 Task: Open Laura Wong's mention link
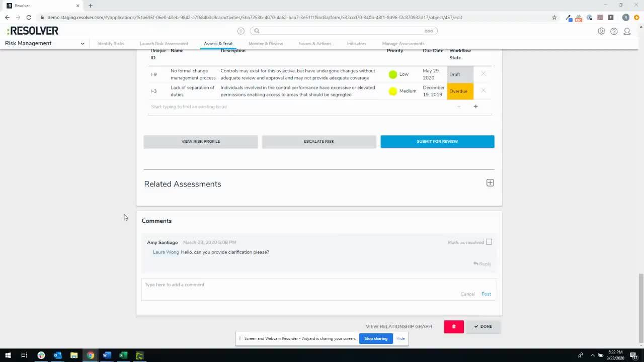(x=166, y=252)
